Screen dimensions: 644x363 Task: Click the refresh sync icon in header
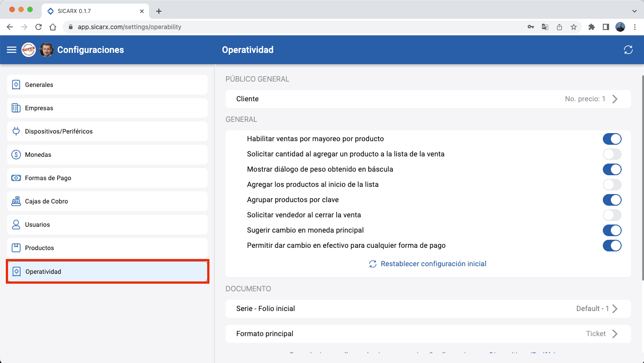tap(628, 50)
